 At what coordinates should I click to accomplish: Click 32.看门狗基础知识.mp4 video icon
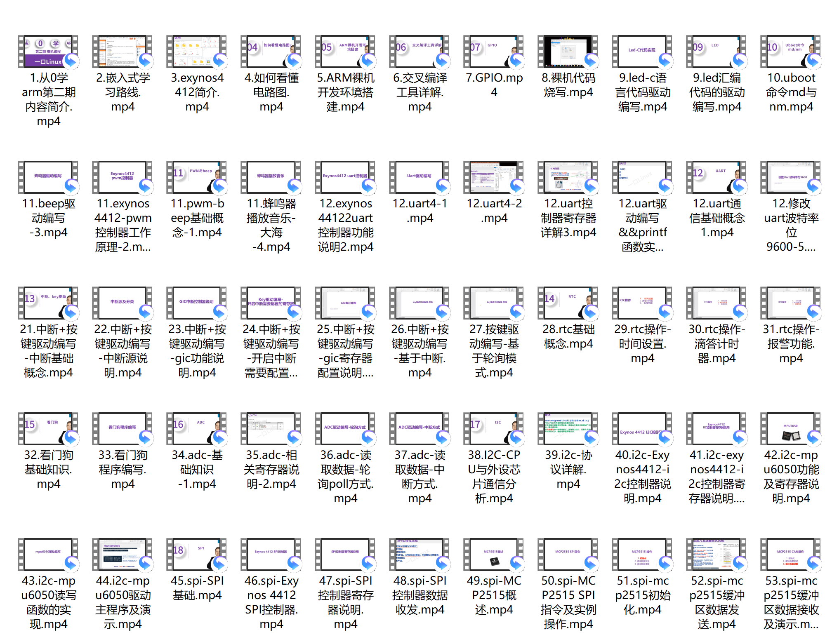pyautogui.click(x=48, y=429)
